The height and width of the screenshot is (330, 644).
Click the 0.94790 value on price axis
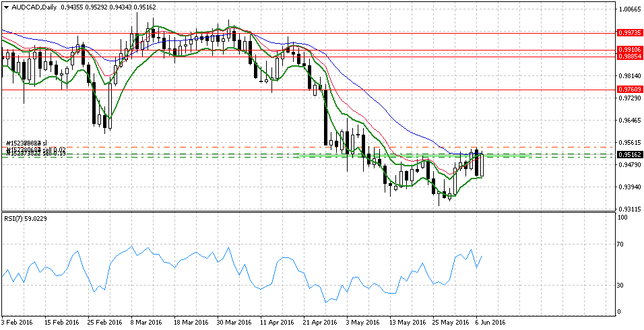point(631,166)
